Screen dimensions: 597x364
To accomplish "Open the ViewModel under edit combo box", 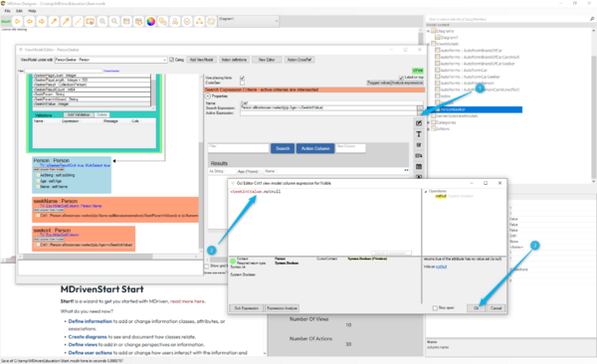I will click(x=110, y=60).
